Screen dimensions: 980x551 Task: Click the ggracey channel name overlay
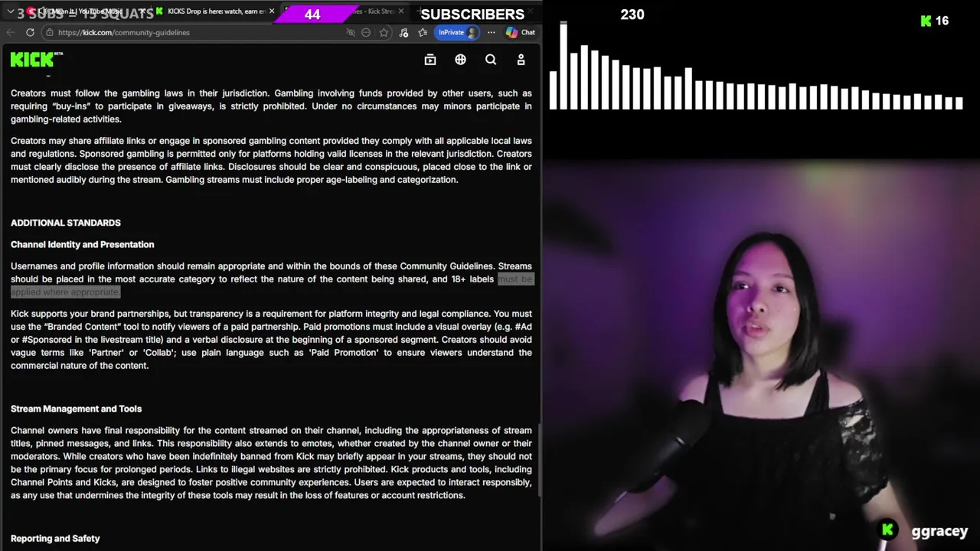tap(939, 531)
